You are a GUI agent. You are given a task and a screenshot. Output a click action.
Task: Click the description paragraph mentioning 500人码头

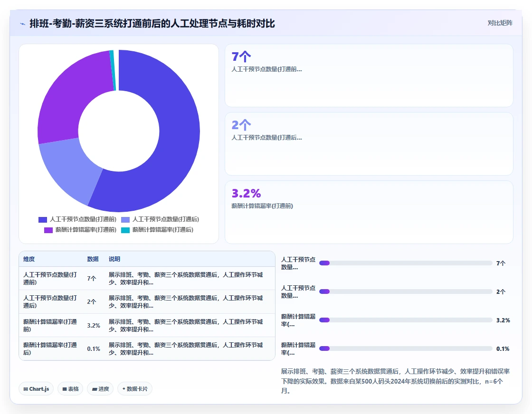395,381
